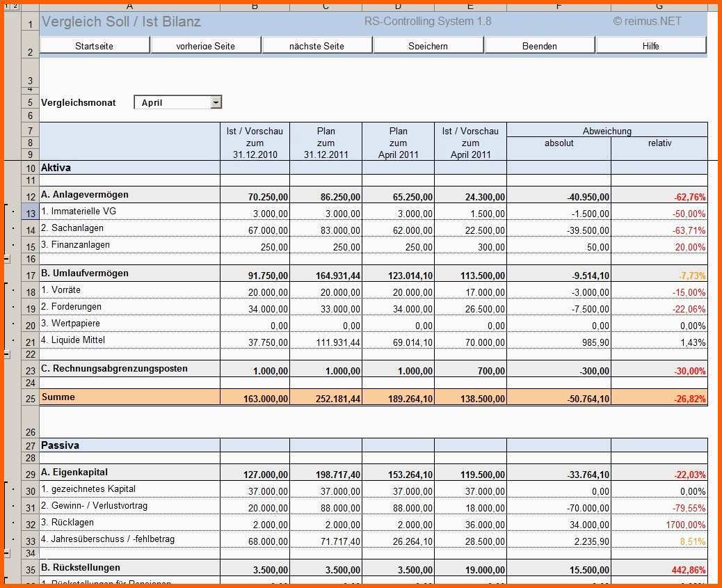
Task: Click the Umlaufvermögen deviation -7,73%
Action: 691,276
